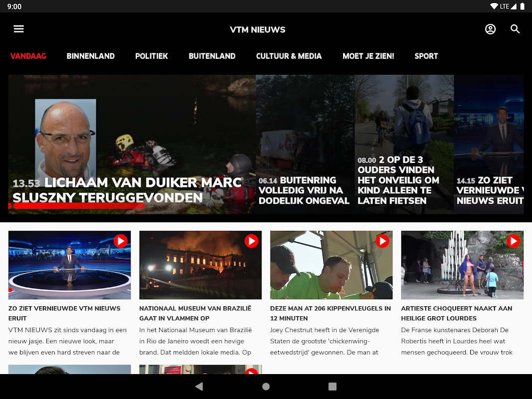Click title 'Zo ziet vernieuwde VTM Nieuws eruit'
The width and height of the screenshot is (532, 399).
pyautogui.click(x=64, y=313)
